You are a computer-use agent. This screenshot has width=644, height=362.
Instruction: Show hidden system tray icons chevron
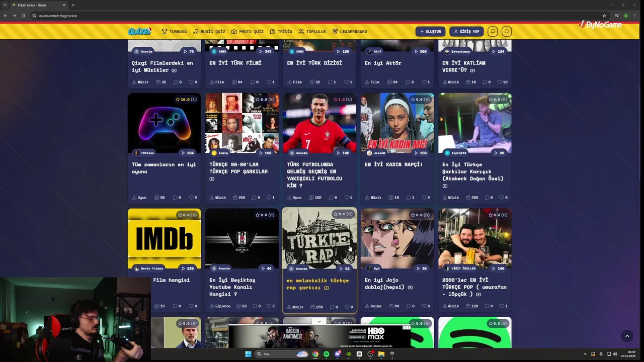click(x=585, y=354)
